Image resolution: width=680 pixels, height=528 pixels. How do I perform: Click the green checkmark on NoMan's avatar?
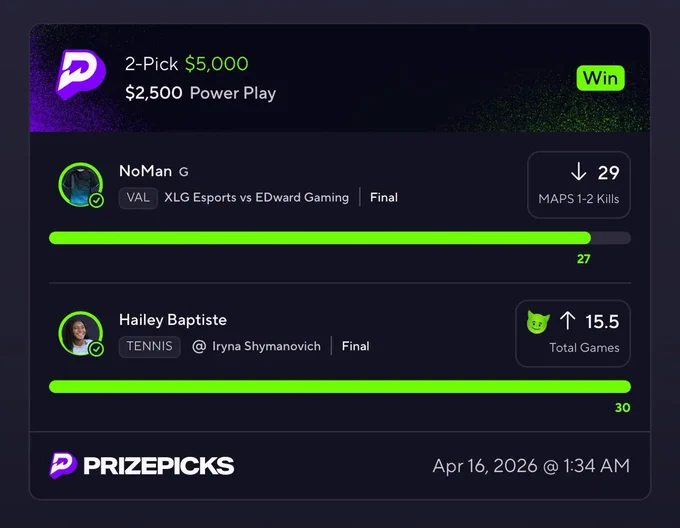(x=96, y=200)
